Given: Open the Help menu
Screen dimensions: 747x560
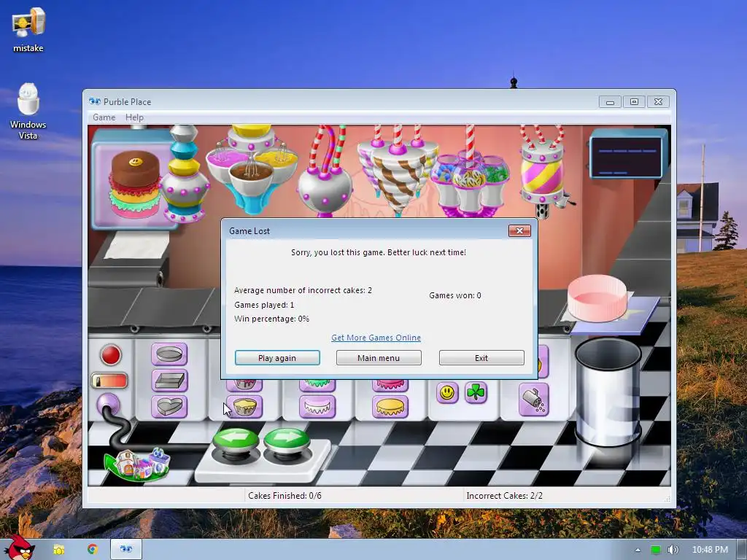Looking at the screenshot, I should (134, 117).
